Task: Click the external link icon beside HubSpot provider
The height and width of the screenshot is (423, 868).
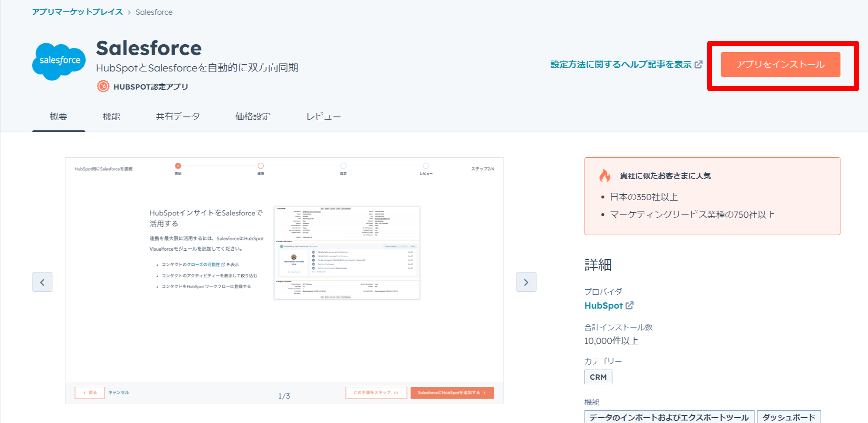Action: click(x=630, y=305)
